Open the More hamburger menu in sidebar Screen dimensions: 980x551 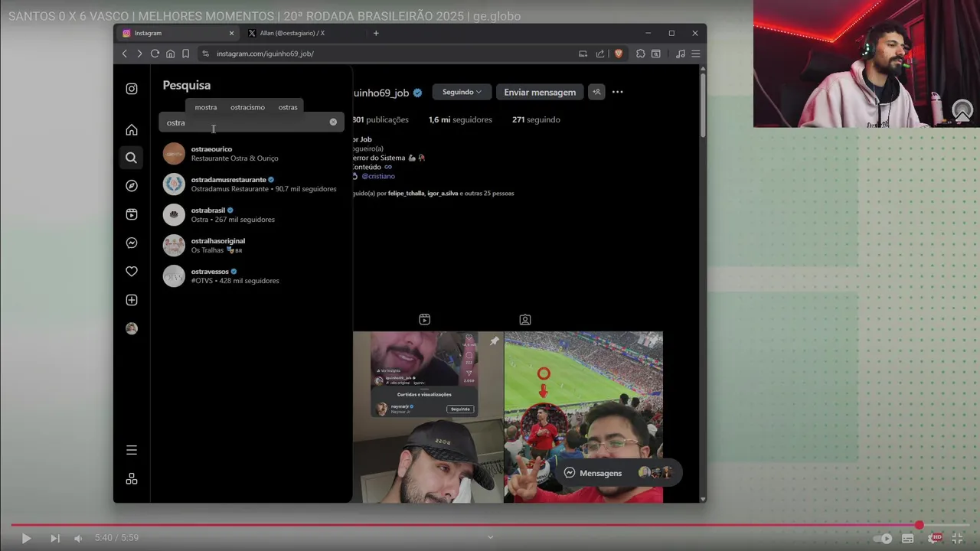tap(132, 450)
